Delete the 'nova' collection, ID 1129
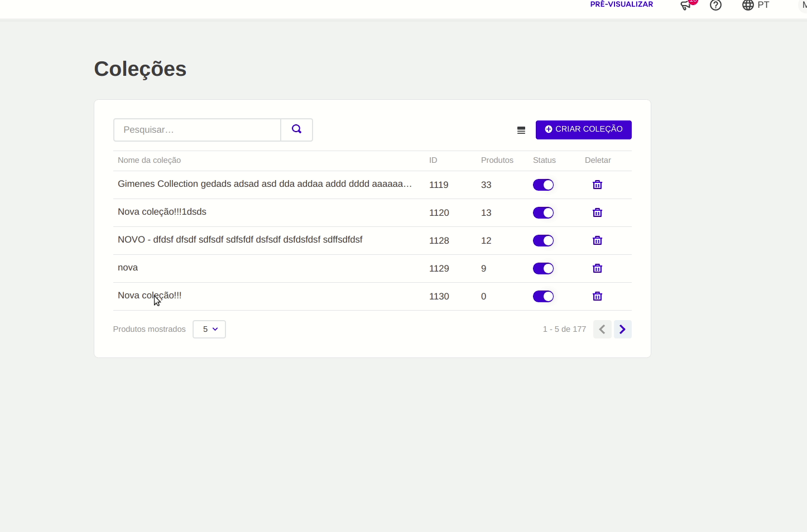This screenshot has width=807, height=532. [597, 268]
